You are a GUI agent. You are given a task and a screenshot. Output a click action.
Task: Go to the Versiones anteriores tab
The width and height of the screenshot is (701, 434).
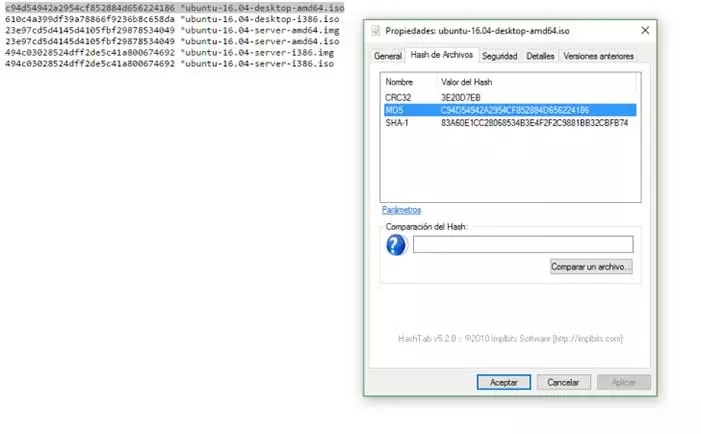coord(597,56)
